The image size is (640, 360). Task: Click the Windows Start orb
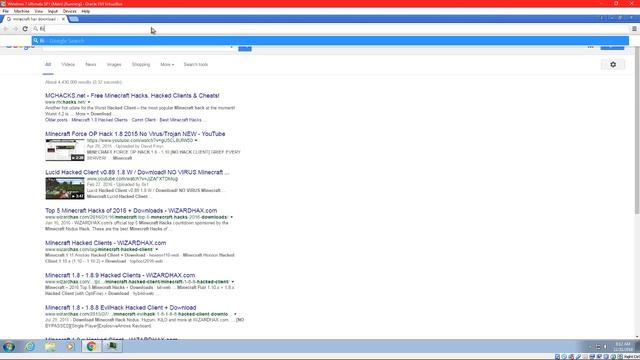click(x=9, y=347)
